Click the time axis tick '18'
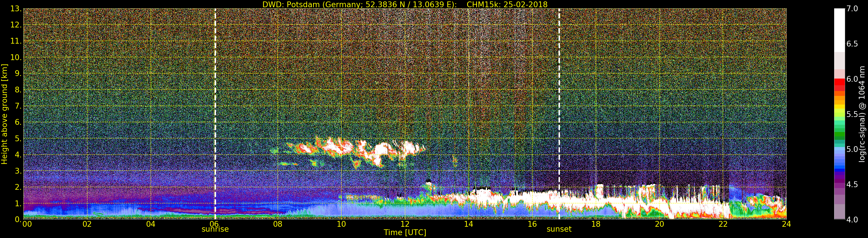868x238 pixels. click(x=596, y=224)
